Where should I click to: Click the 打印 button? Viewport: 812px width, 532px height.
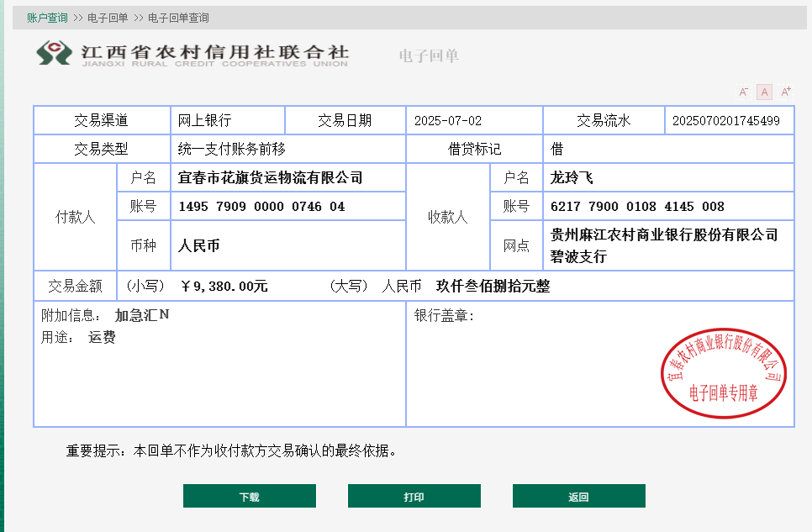414,496
